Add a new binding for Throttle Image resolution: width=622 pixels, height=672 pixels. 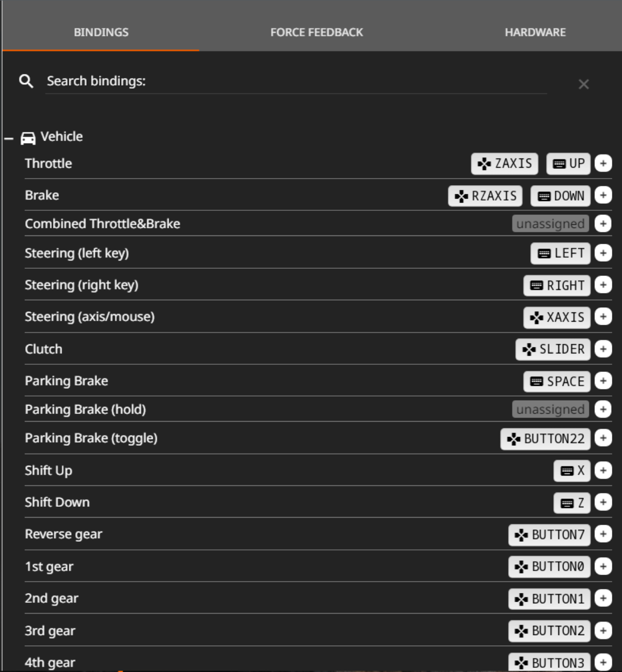tap(603, 164)
